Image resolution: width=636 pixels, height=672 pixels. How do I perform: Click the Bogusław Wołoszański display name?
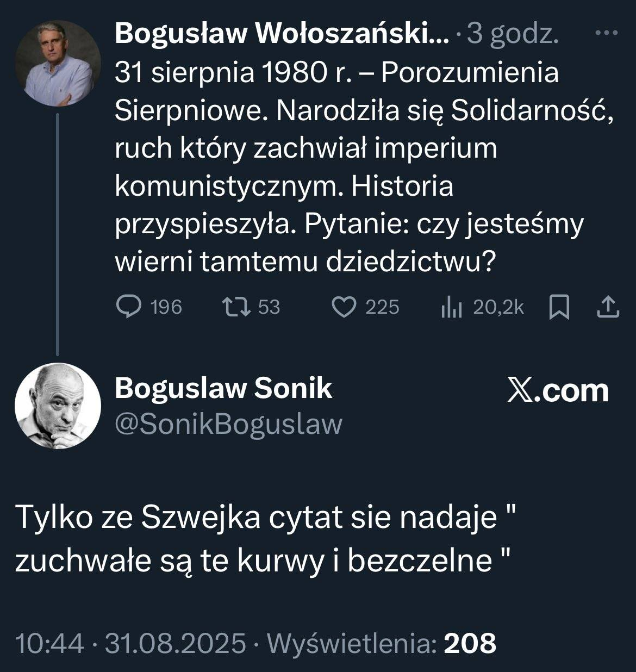282,34
